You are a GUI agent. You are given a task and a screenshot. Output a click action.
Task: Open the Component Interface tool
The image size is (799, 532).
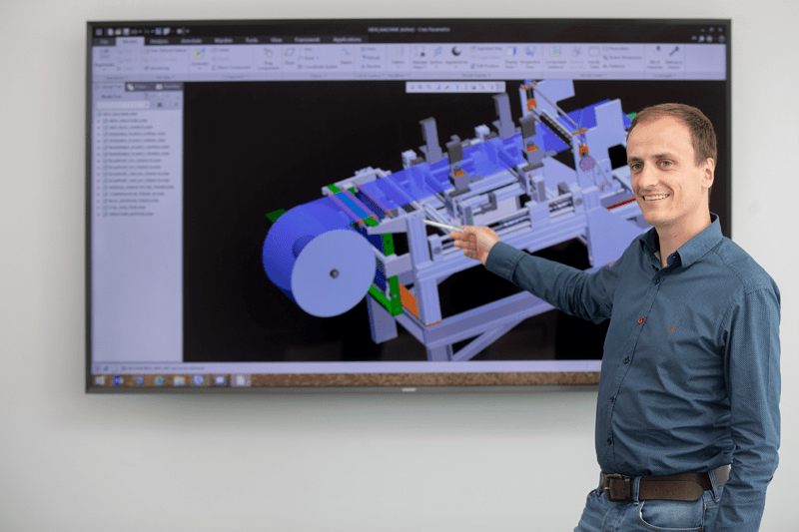[x=556, y=56]
